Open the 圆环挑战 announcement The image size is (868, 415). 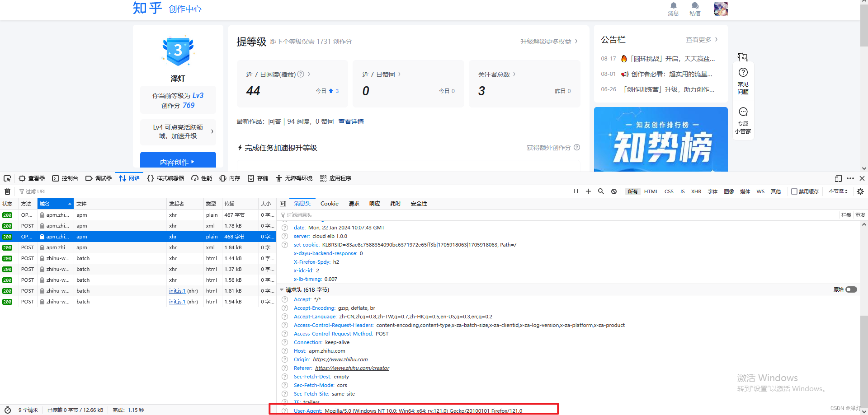pos(668,59)
